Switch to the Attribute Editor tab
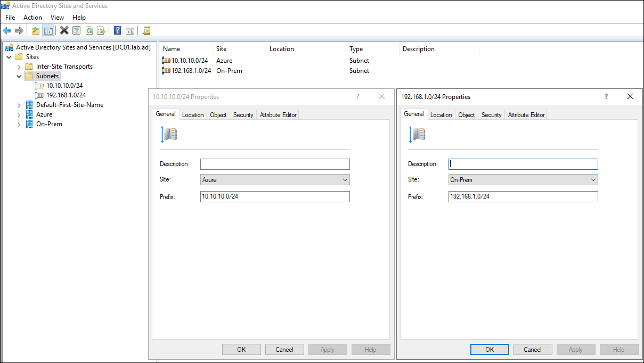Viewport: 644px width, 363px height. tap(526, 114)
